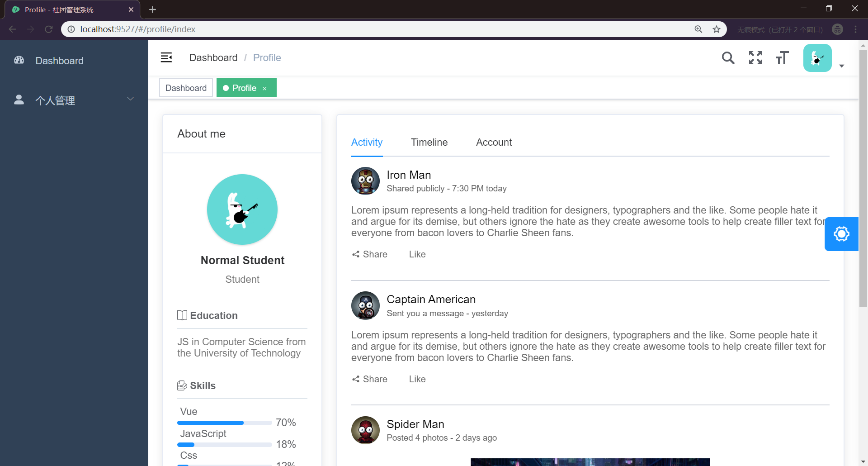This screenshot has width=868, height=466.
Task: Toggle fullscreen with the expand icon
Action: coord(755,58)
